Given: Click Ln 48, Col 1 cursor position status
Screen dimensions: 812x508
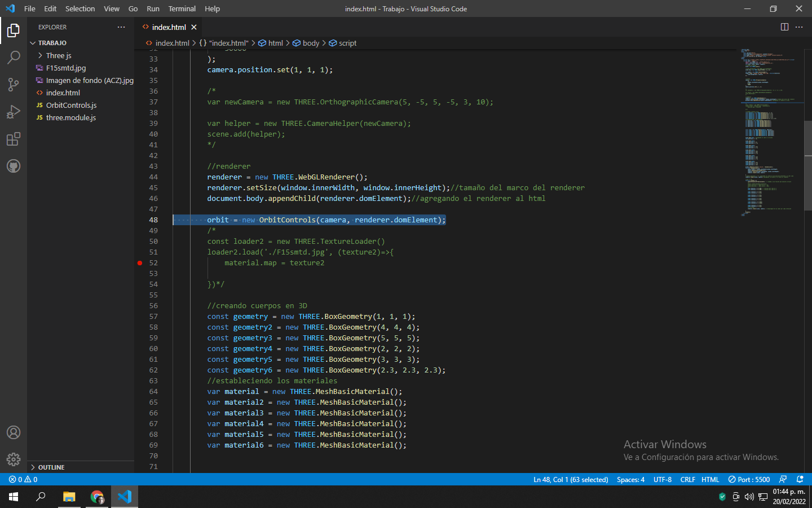Looking at the screenshot, I should (571, 479).
